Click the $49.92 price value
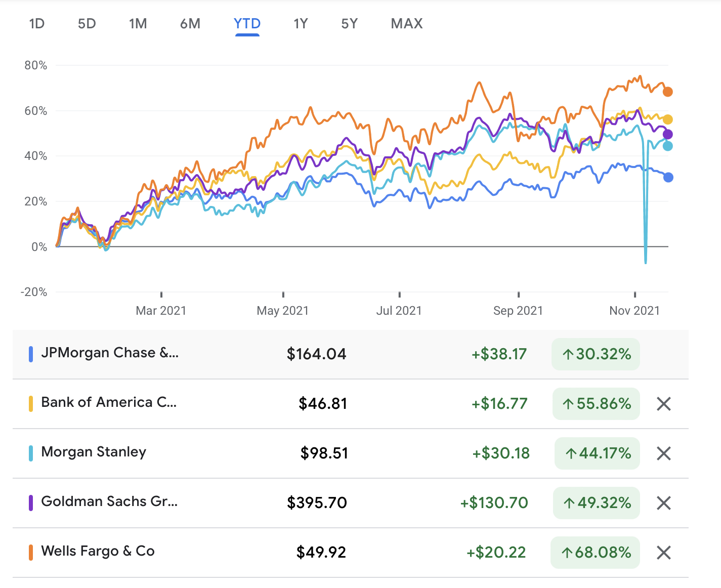This screenshot has width=721, height=588. coord(321,553)
